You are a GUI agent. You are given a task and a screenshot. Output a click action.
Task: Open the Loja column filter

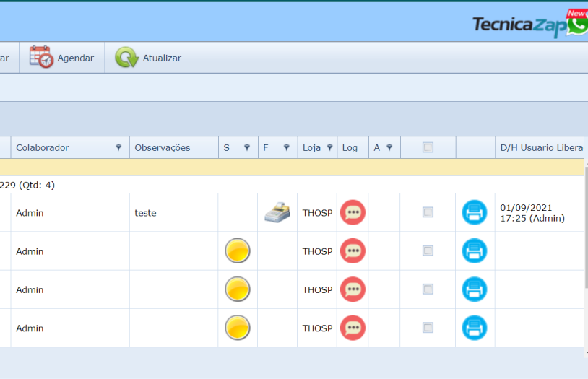[329, 147]
